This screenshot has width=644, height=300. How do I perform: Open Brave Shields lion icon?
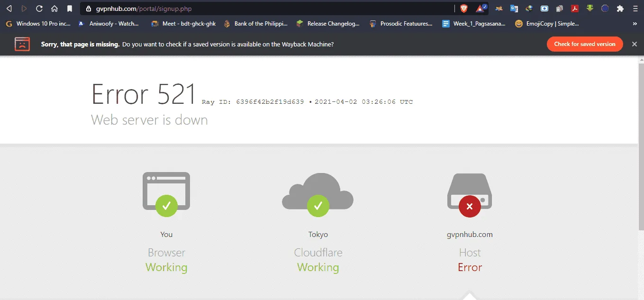464,9
